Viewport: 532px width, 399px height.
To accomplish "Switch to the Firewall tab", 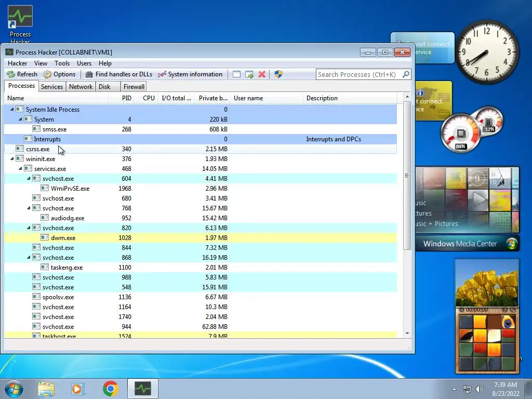I will pyautogui.click(x=134, y=87).
